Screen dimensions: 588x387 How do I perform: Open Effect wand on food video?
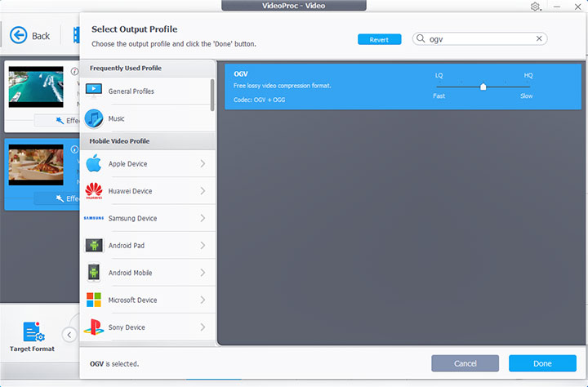tap(60, 198)
